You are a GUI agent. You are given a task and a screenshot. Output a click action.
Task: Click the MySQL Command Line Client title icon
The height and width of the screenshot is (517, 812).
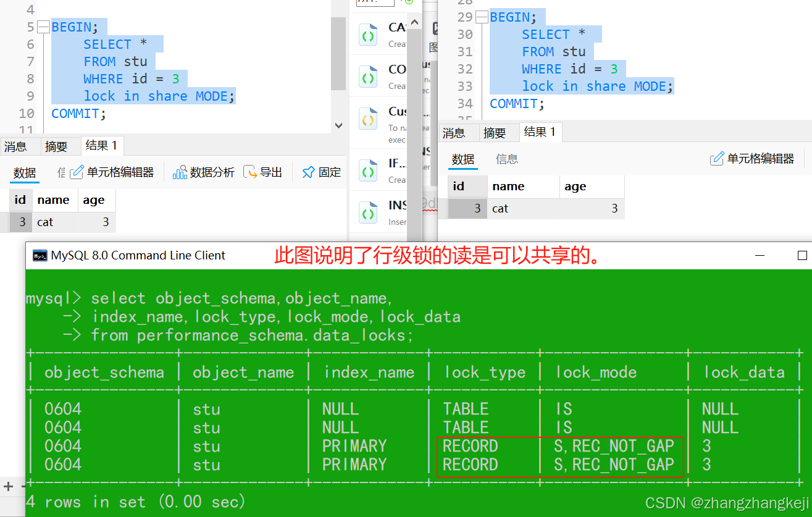pyautogui.click(x=40, y=256)
